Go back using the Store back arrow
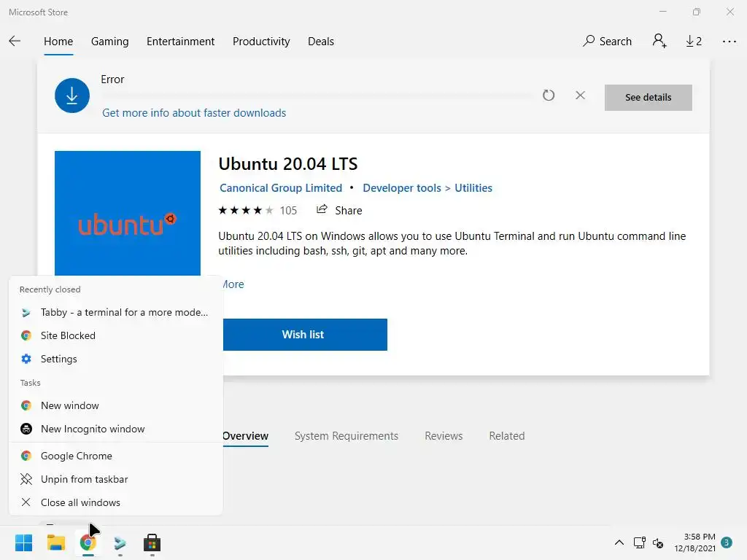 pos(15,42)
